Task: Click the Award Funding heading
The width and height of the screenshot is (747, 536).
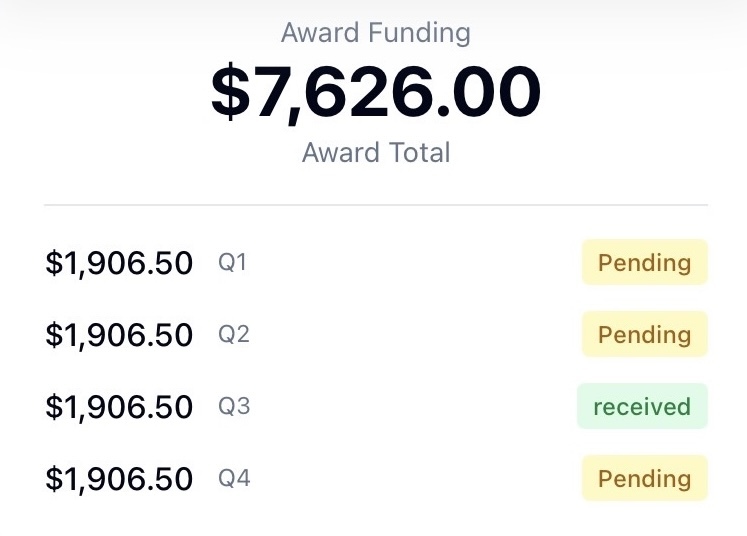Action: [375, 33]
